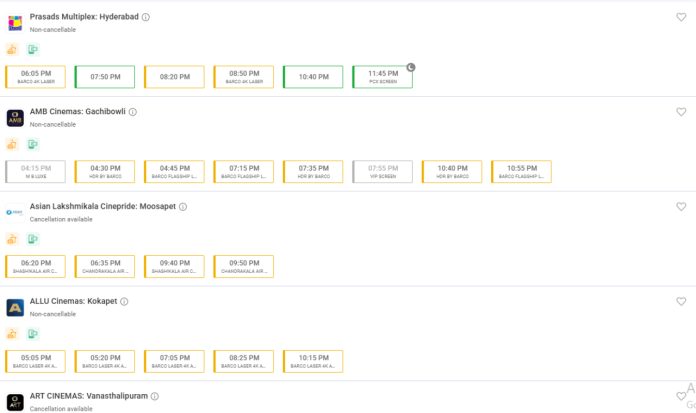The image size is (696, 413).
Task: Favorite AMB Cinemas Gachibowli with heart icon
Action: [681, 112]
